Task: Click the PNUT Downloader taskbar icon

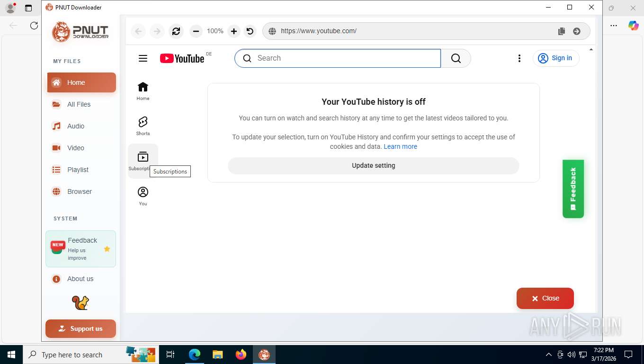Action: click(264, 355)
